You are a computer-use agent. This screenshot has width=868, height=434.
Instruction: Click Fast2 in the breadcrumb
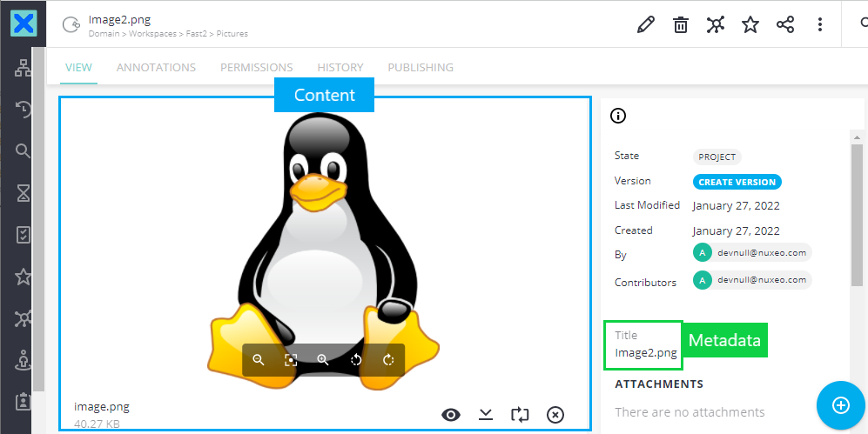(196, 34)
